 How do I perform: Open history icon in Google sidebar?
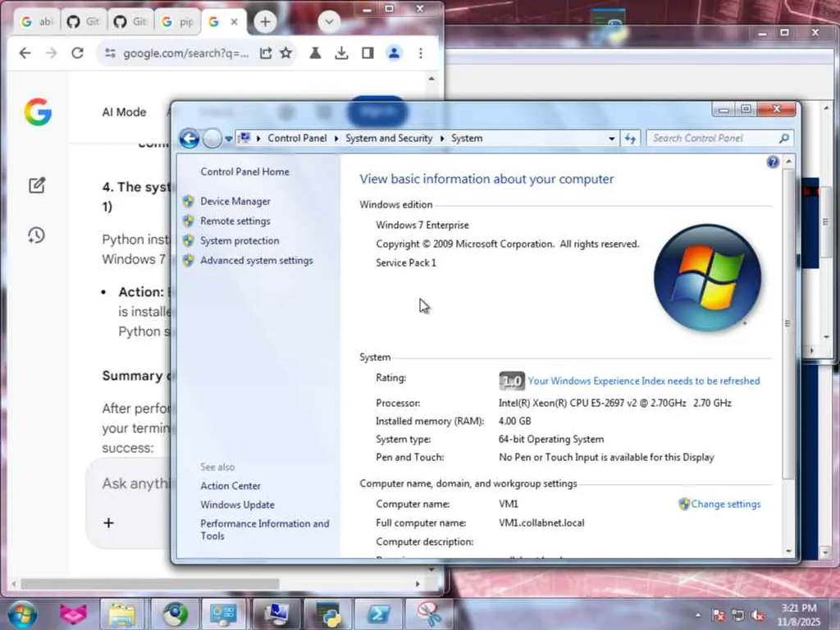click(x=36, y=235)
